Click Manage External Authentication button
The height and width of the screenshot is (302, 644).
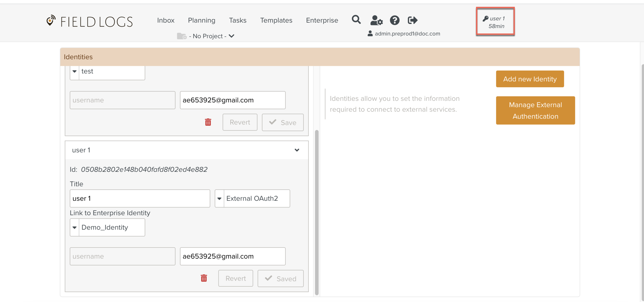click(x=535, y=110)
